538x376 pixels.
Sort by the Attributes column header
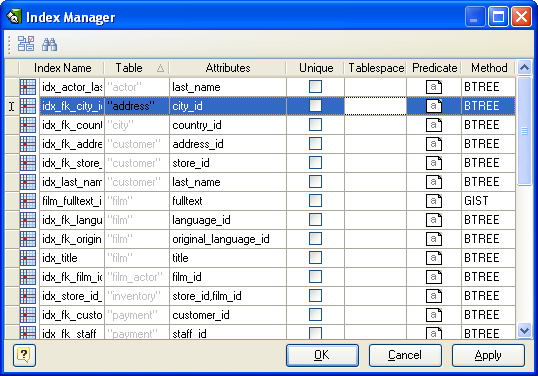tap(228, 68)
